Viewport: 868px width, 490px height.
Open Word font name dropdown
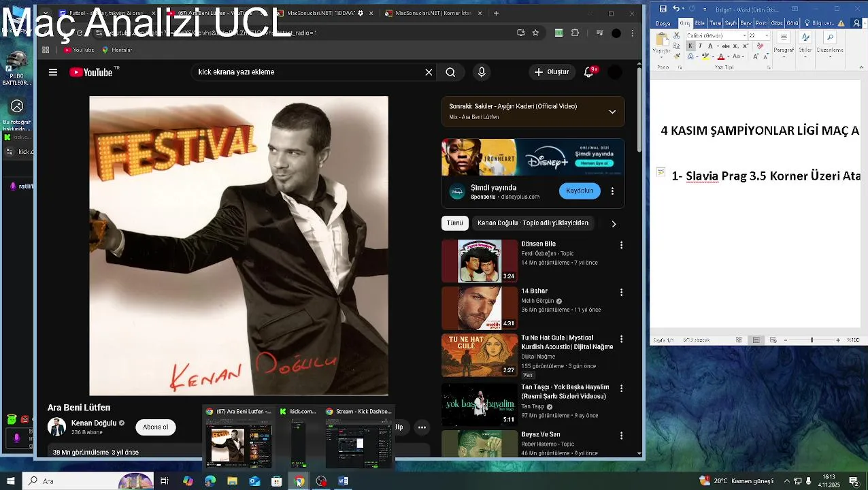pyautogui.click(x=744, y=35)
